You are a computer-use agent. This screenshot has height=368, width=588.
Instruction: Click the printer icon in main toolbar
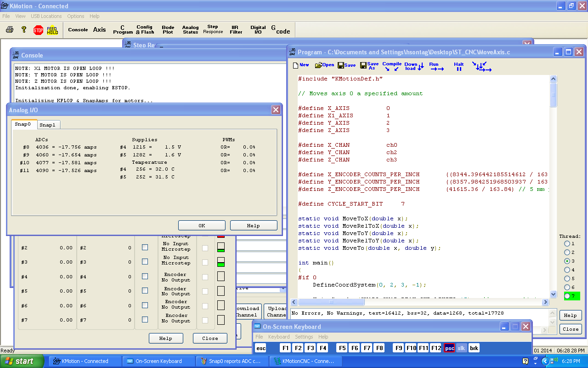tap(9, 30)
